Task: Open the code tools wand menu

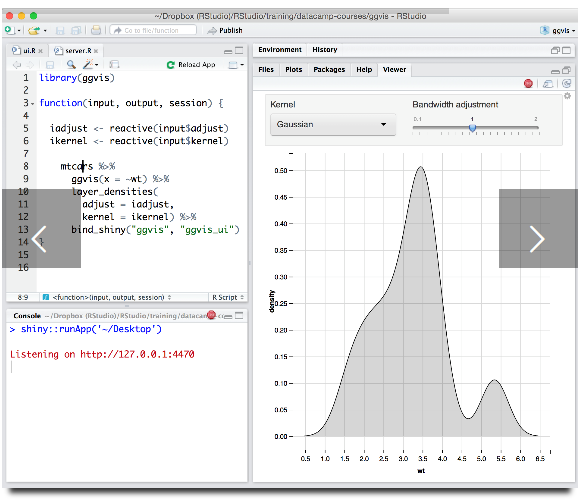Action: point(90,65)
